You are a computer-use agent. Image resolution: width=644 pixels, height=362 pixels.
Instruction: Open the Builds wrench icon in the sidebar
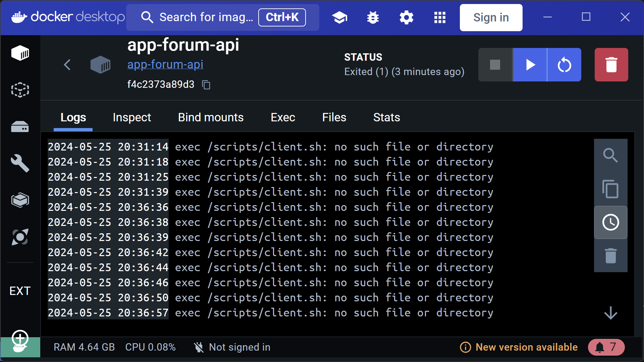[20, 163]
